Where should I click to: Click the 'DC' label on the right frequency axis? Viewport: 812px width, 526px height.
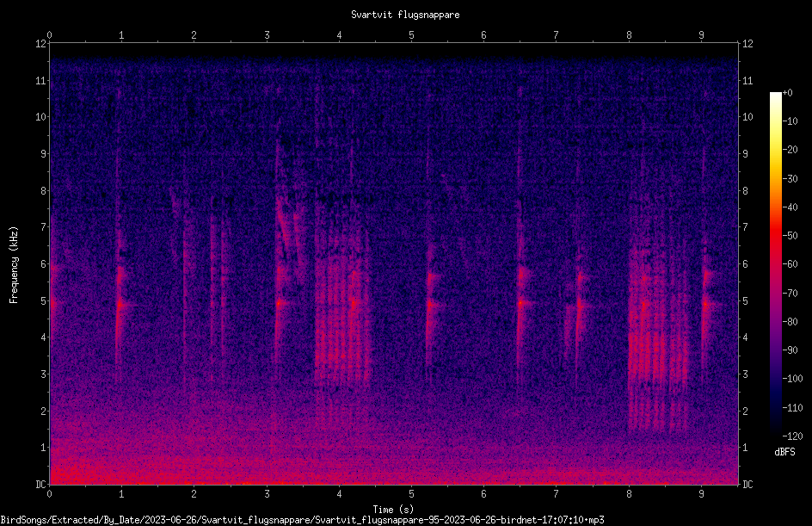click(x=747, y=485)
